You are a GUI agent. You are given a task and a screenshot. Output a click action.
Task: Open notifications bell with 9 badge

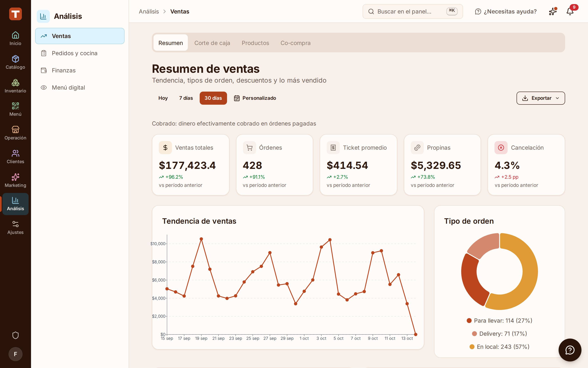pyautogui.click(x=570, y=11)
